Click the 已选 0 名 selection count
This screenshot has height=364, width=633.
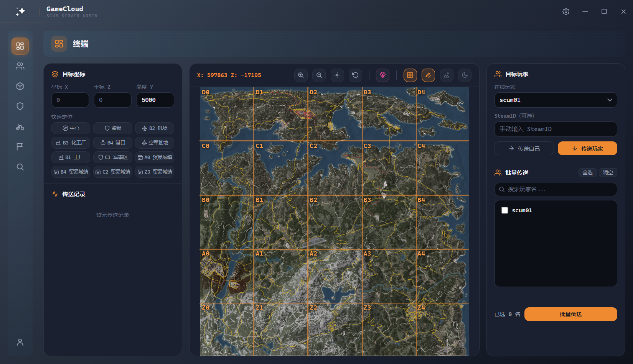(507, 314)
